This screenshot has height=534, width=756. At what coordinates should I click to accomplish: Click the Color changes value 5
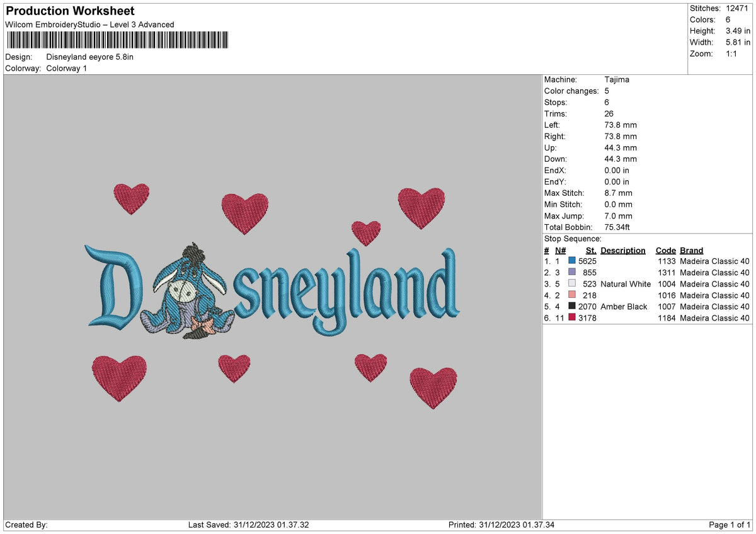607,91
